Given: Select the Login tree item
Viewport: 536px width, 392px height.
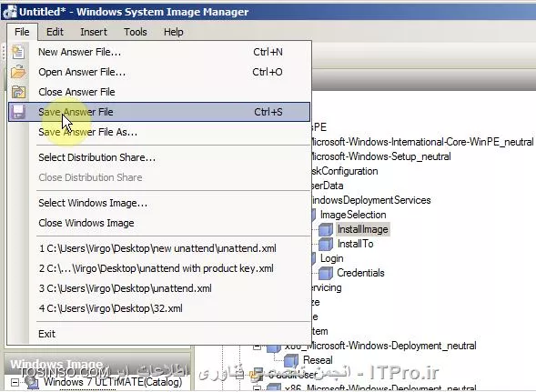Looking at the screenshot, I should (331, 258).
